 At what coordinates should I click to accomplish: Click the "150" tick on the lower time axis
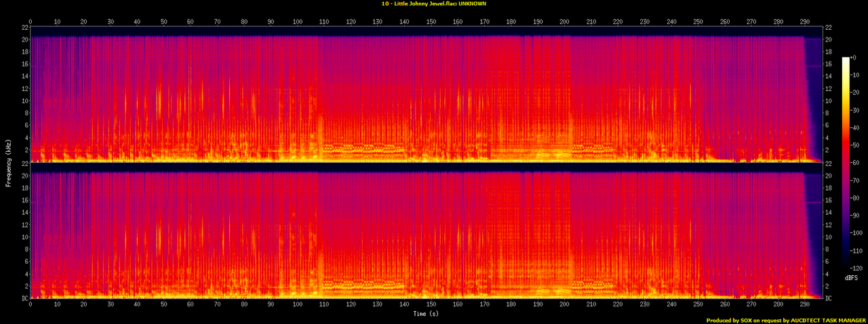point(431,306)
